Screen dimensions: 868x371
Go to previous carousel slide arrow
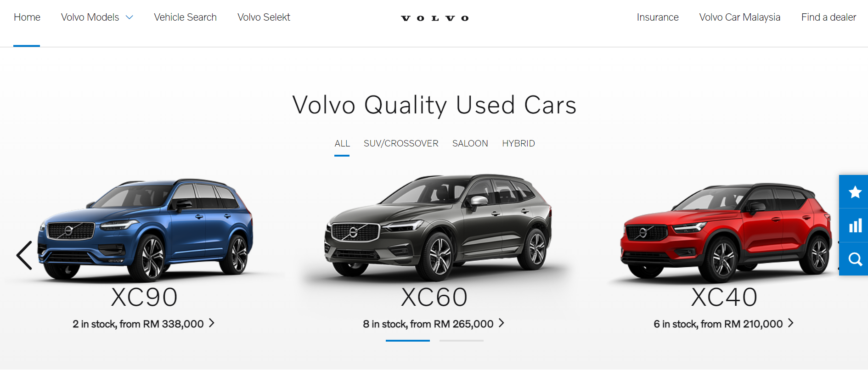pos(24,255)
